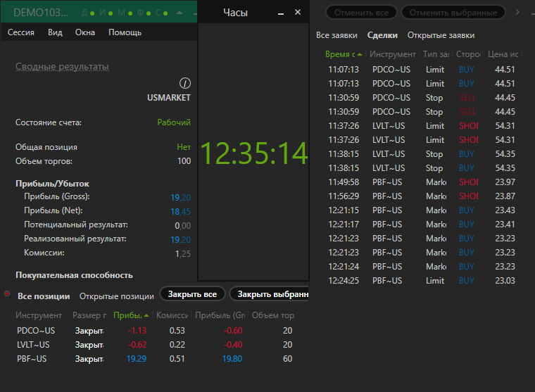Open the Помощь menu

click(x=125, y=32)
